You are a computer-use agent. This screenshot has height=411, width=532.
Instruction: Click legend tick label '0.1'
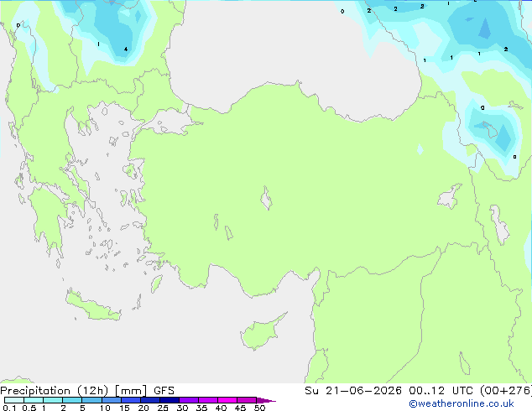point(9,408)
